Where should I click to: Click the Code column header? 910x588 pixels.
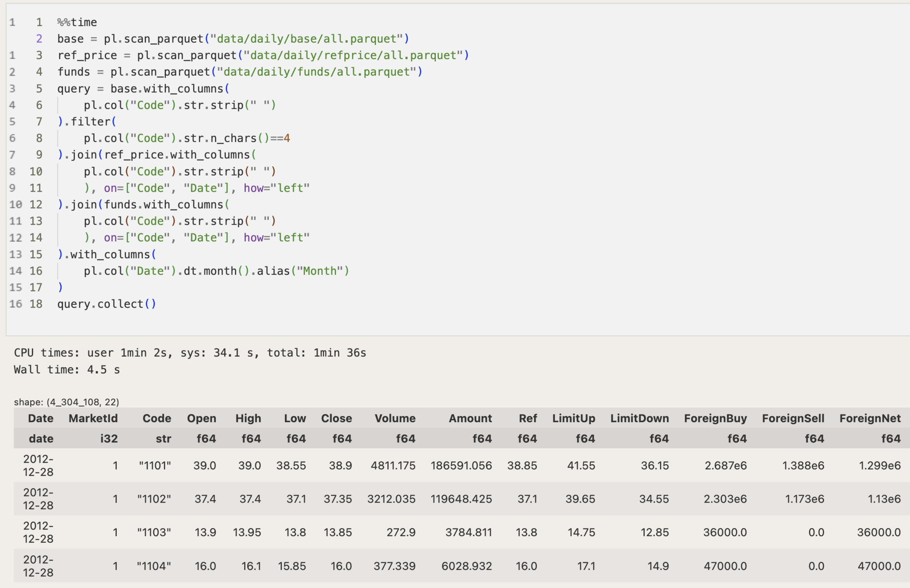(156, 419)
